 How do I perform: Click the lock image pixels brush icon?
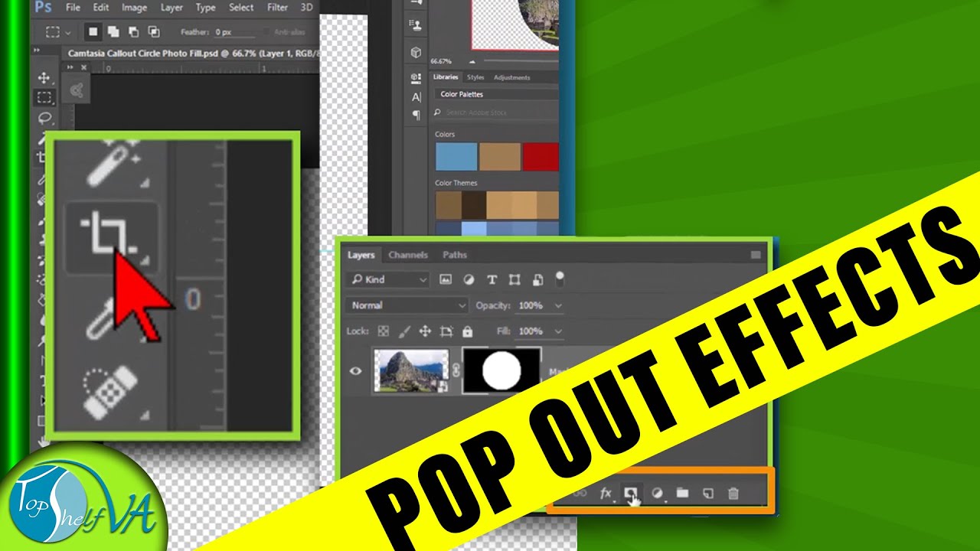point(405,331)
